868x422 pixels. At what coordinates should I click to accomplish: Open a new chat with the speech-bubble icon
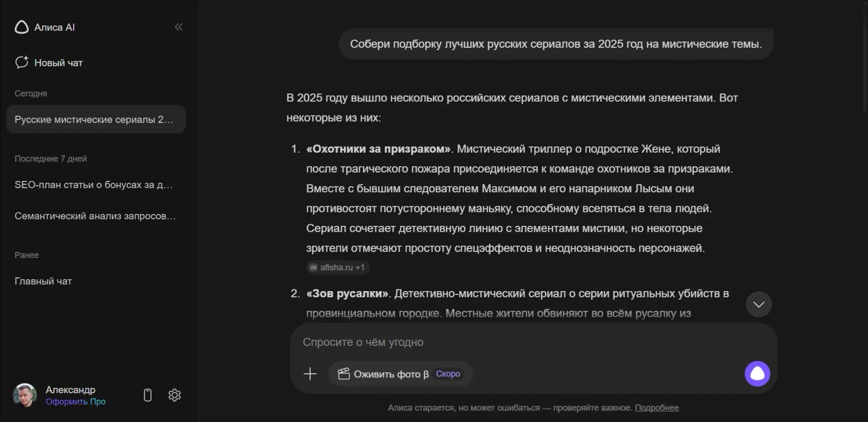pos(22,62)
